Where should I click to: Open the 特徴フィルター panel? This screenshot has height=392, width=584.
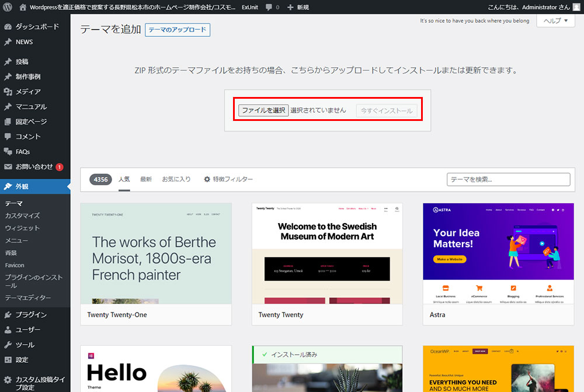pyautogui.click(x=228, y=179)
